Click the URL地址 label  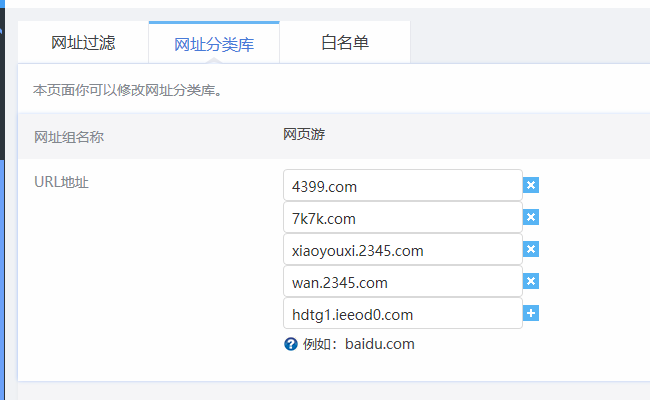point(61,182)
